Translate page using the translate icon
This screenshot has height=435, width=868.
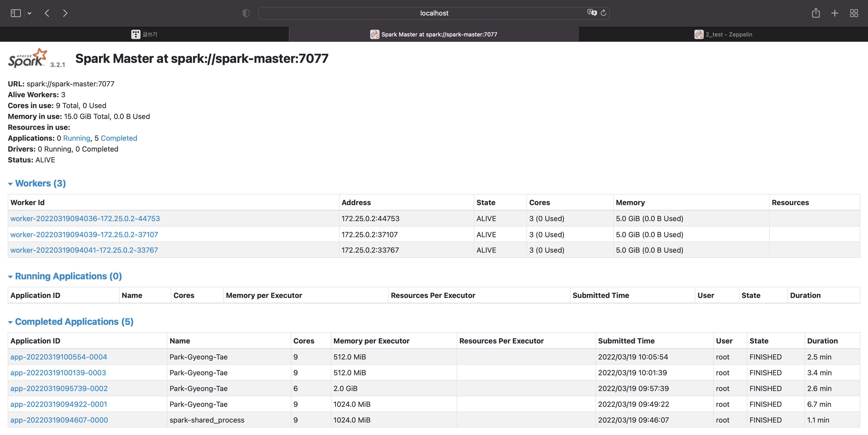click(x=592, y=13)
